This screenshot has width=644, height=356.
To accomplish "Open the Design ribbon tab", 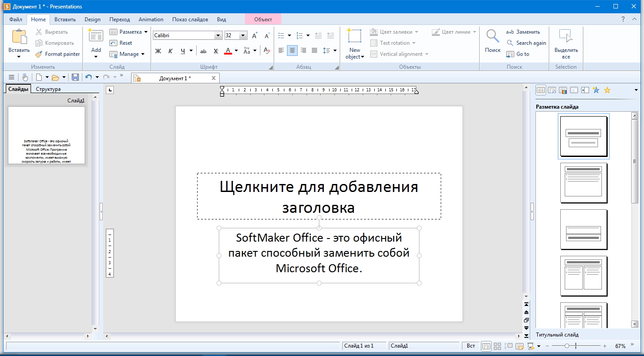I will coord(93,20).
